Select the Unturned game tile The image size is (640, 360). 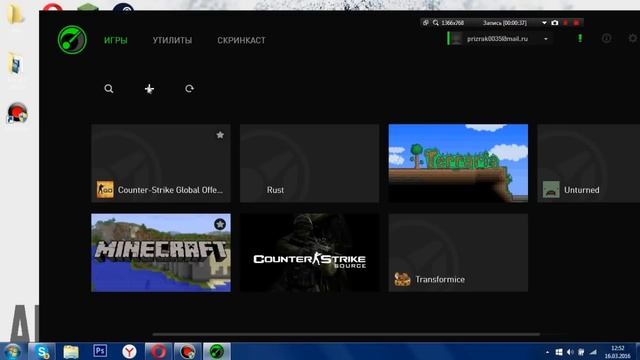tap(589, 163)
